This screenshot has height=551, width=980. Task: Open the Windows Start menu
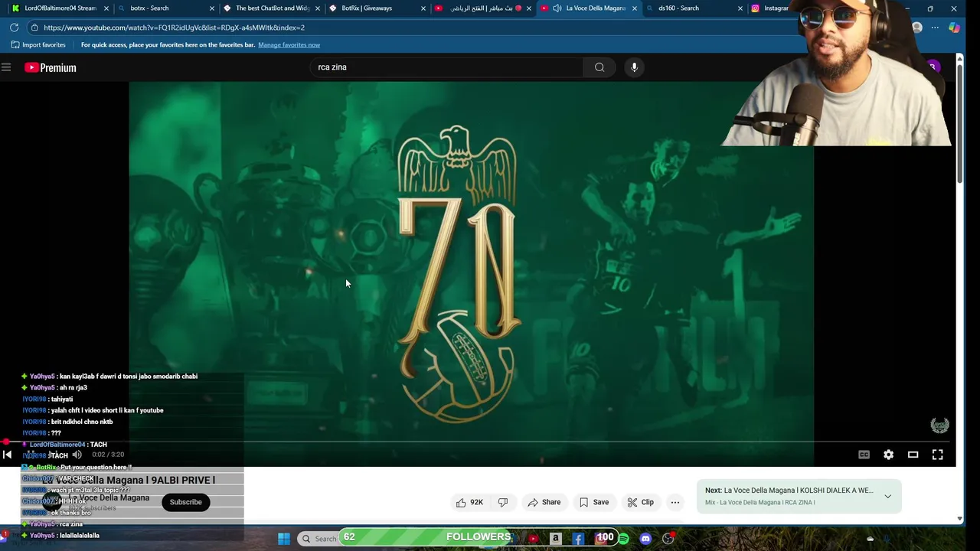(284, 539)
